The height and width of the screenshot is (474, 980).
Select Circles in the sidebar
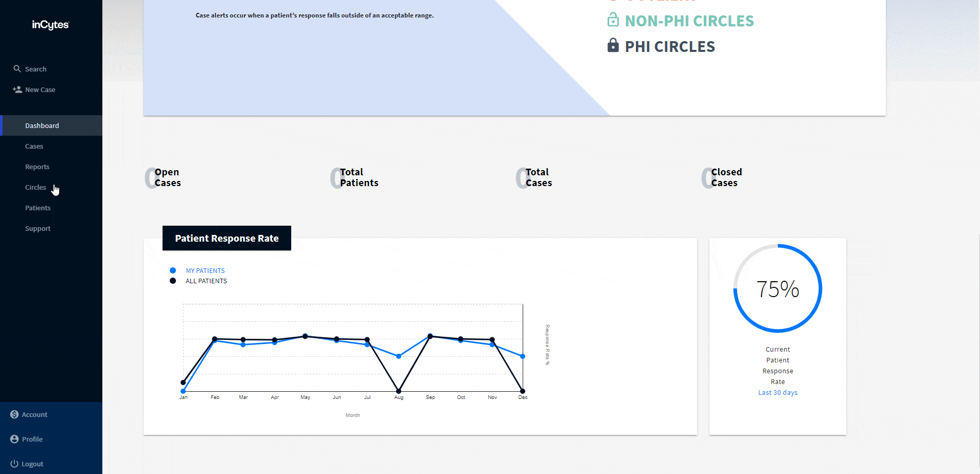coord(35,187)
